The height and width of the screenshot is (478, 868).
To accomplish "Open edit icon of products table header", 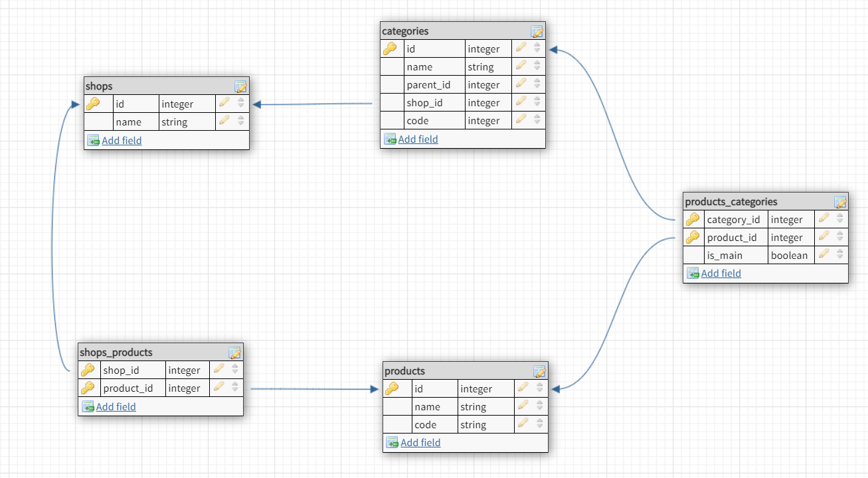I will (x=539, y=371).
